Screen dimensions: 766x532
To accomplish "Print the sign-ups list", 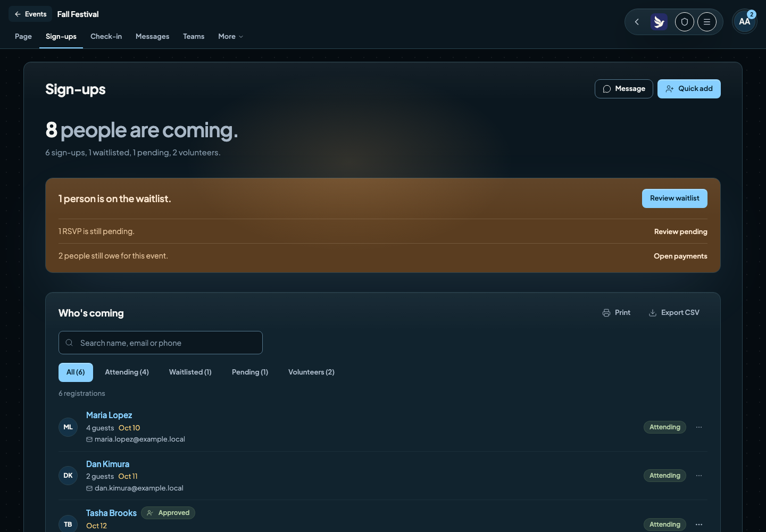I will click(x=617, y=313).
